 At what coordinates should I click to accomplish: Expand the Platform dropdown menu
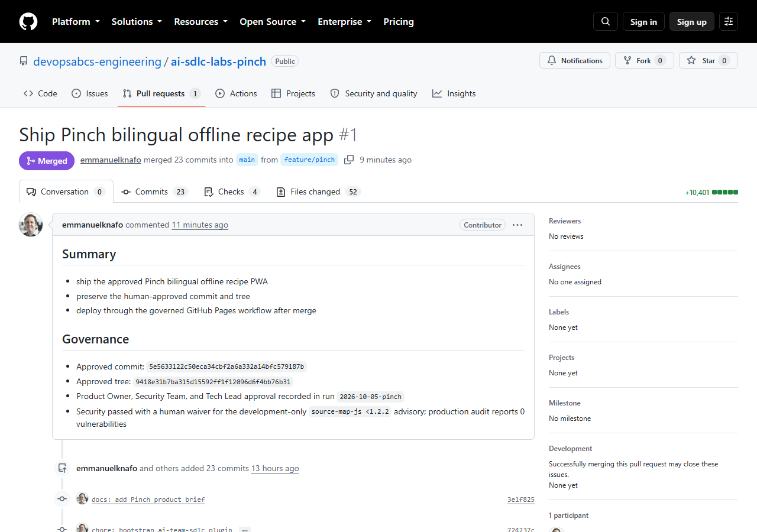pyautogui.click(x=75, y=21)
